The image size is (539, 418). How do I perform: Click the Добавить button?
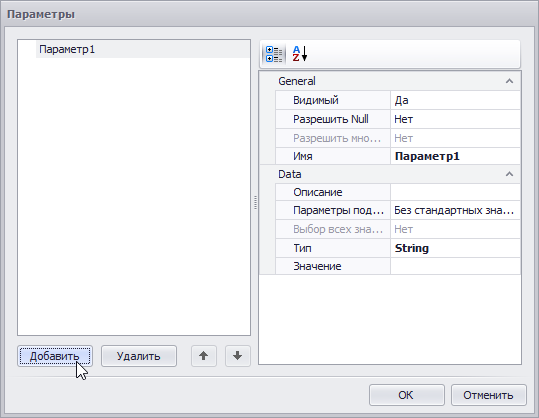click(x=55, y=356)
